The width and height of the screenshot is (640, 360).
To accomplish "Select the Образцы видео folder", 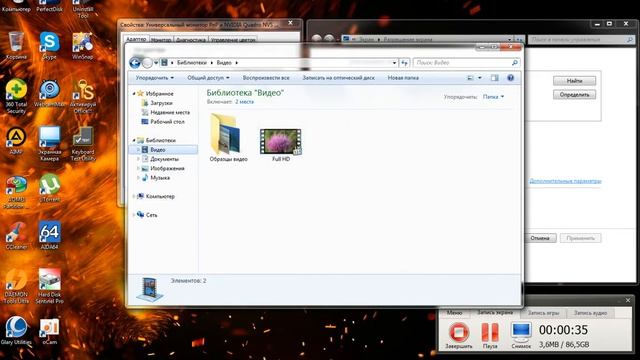I will pos(228,138).
